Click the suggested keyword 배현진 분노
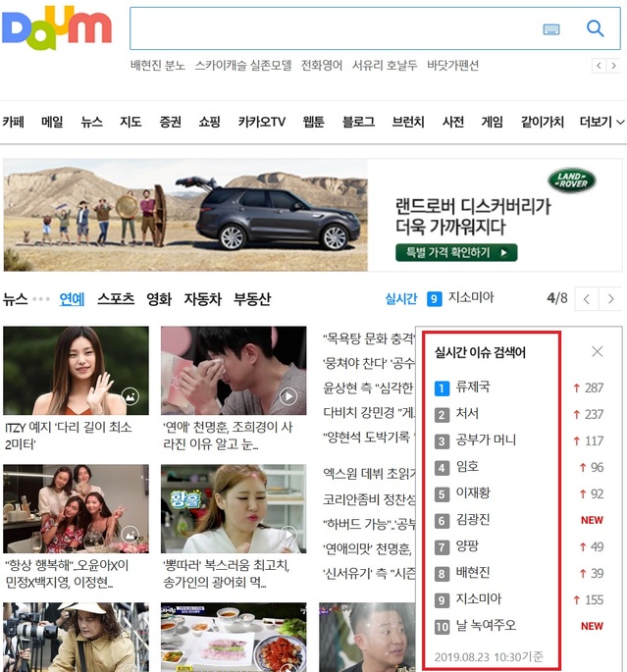 coord(158,65)
